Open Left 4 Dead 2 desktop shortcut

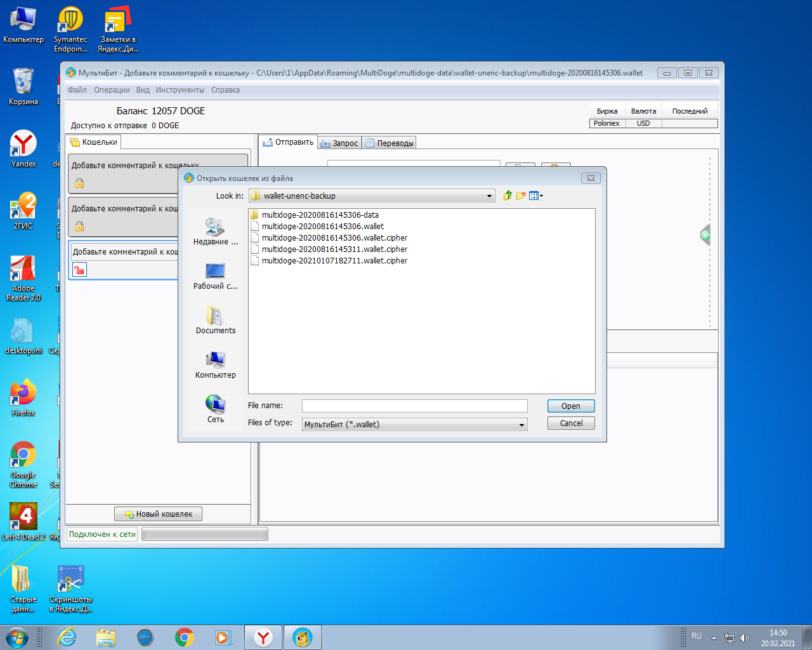[23, 522]
